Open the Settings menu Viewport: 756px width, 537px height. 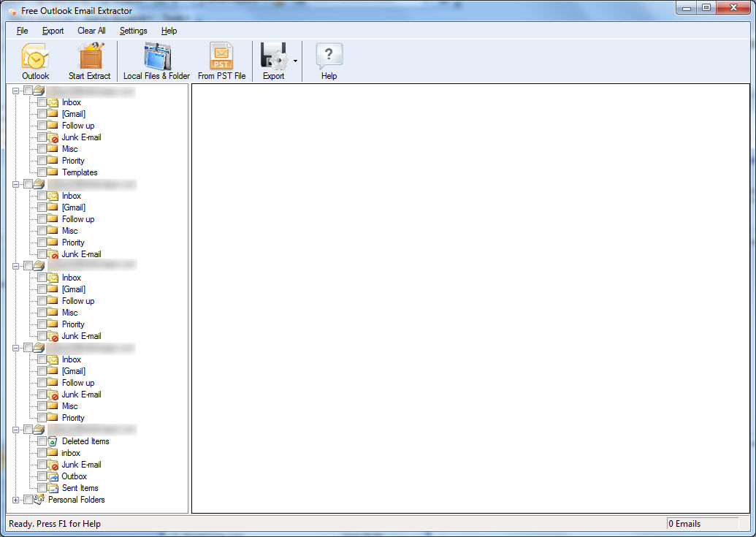pos(134,31)
